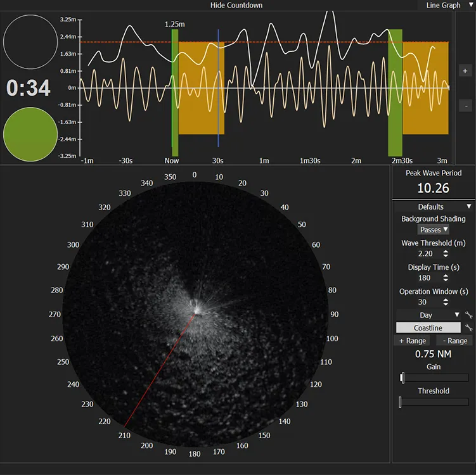Open the wrench settings next to Day
476x475 pixels.
[x=468, y=315]
